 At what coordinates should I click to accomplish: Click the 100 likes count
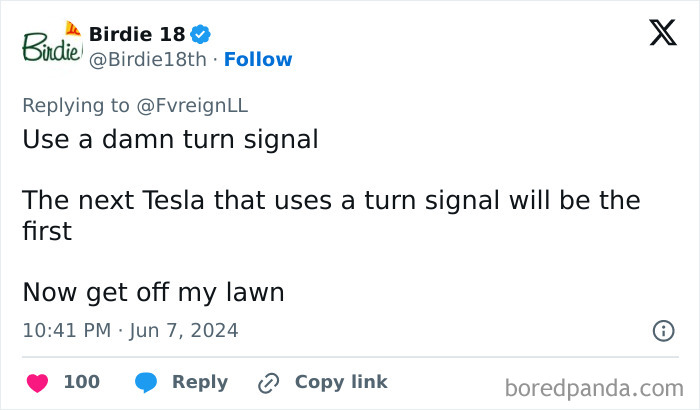pyautogui.click(x=81, y=382)
